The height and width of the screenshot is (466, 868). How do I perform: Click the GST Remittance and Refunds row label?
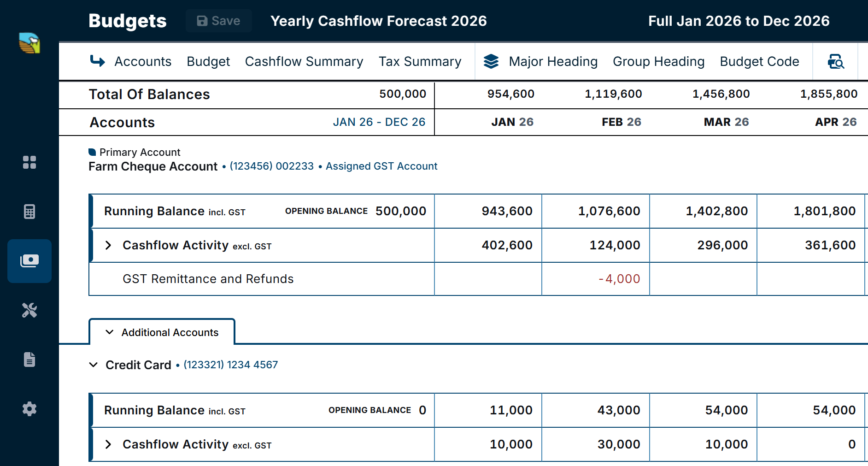(x=208, y=279)
